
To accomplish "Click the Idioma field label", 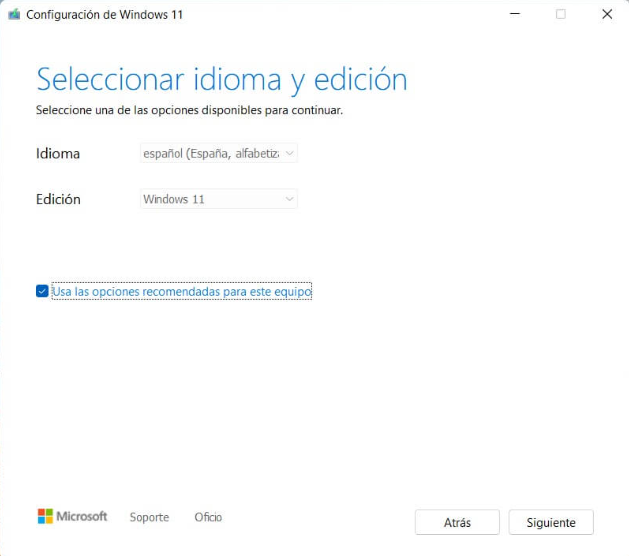I will tap(58, 154).
